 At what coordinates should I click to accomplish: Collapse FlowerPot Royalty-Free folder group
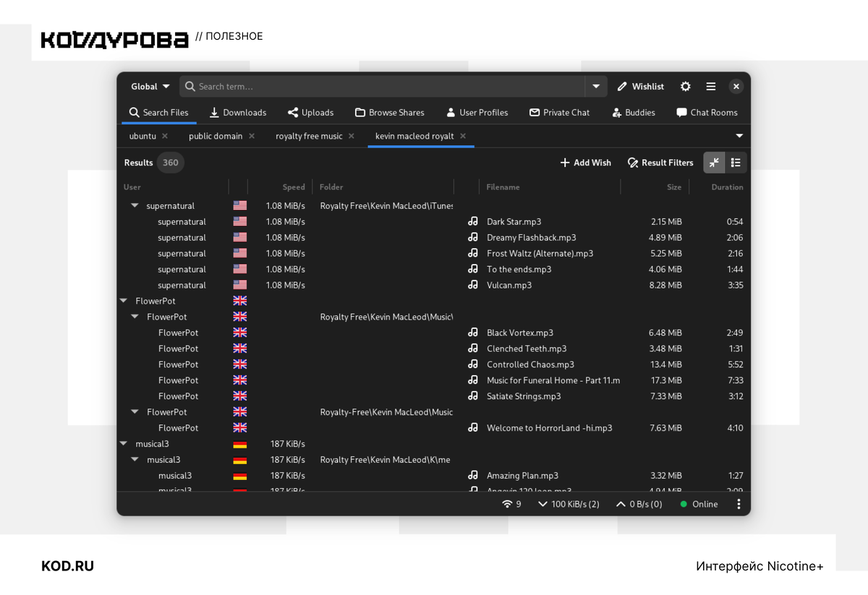point(135,412)
